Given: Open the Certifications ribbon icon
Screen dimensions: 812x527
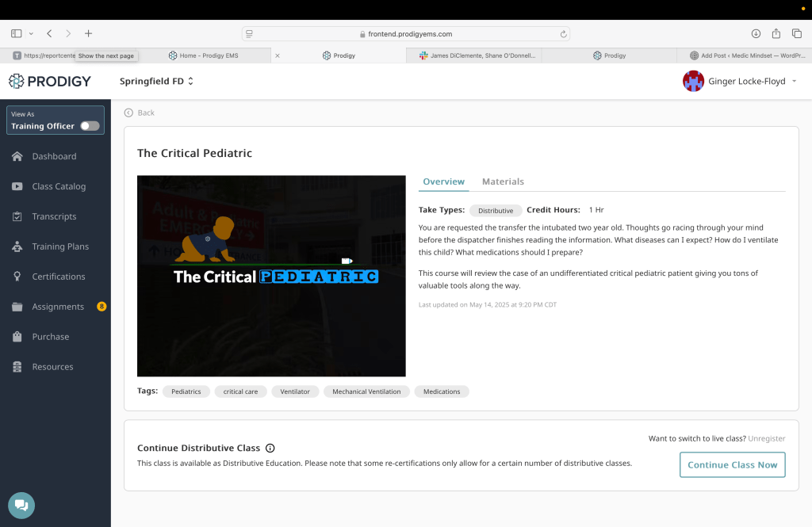Looking at the screenshot, I should pyautogui.click(x=17, y=277).
